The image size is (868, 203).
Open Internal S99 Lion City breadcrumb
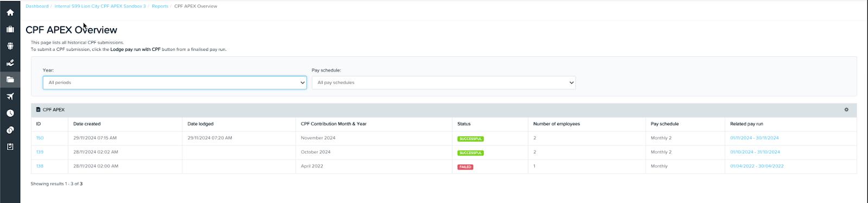tap(100, 6)
